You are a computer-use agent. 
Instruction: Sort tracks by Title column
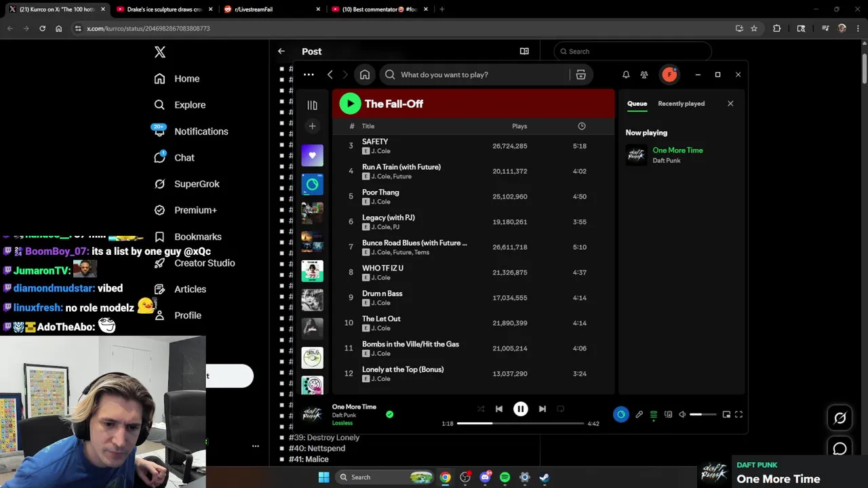368,126
